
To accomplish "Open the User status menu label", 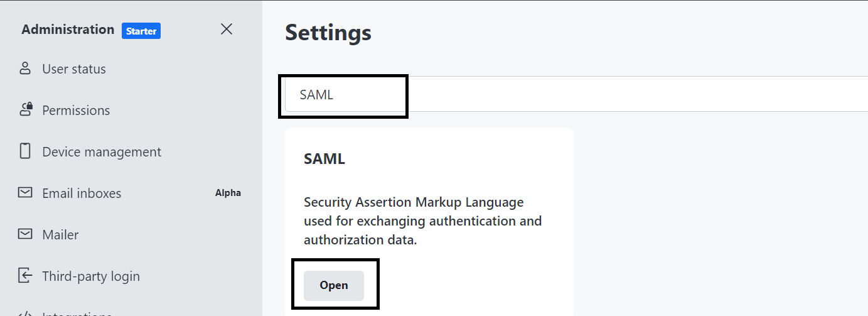I will [x=74, y=69].
